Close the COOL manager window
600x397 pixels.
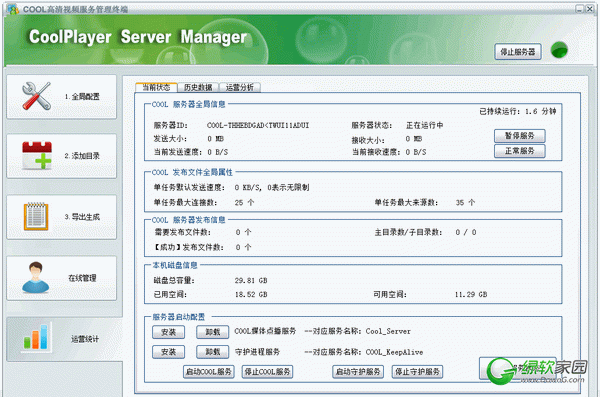[589, 9]
